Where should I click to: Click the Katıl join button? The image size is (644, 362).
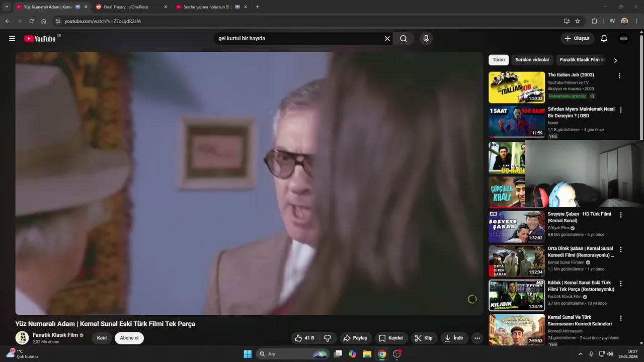pyautogui.click(x=102, y=338)
